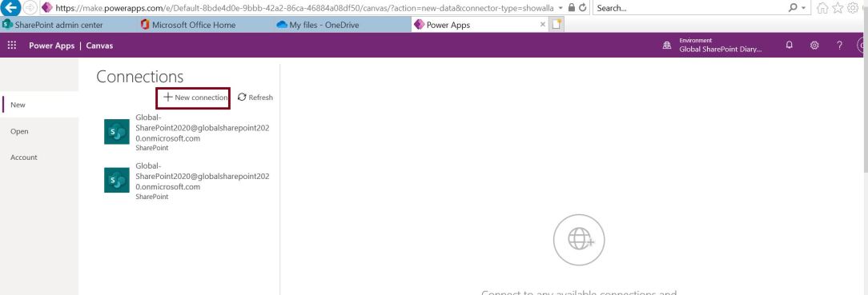
Task: Switch to My files - OneDrive tab
Action: 342,25
